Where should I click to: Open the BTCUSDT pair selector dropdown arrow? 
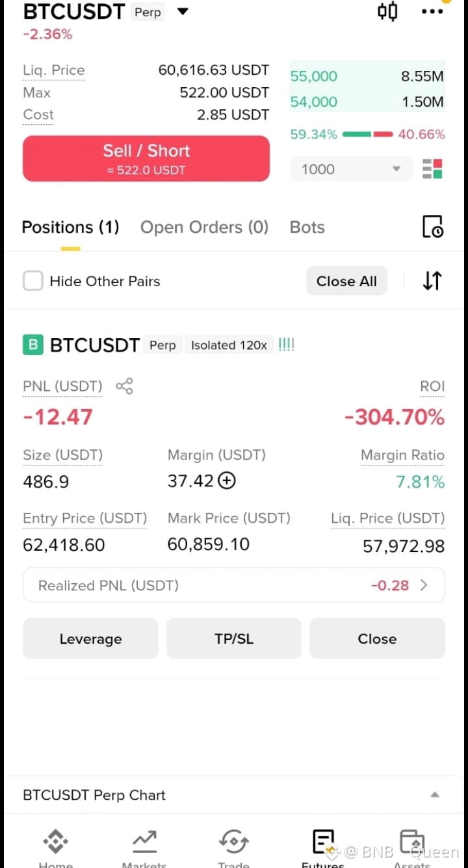[x=183, y=11]
